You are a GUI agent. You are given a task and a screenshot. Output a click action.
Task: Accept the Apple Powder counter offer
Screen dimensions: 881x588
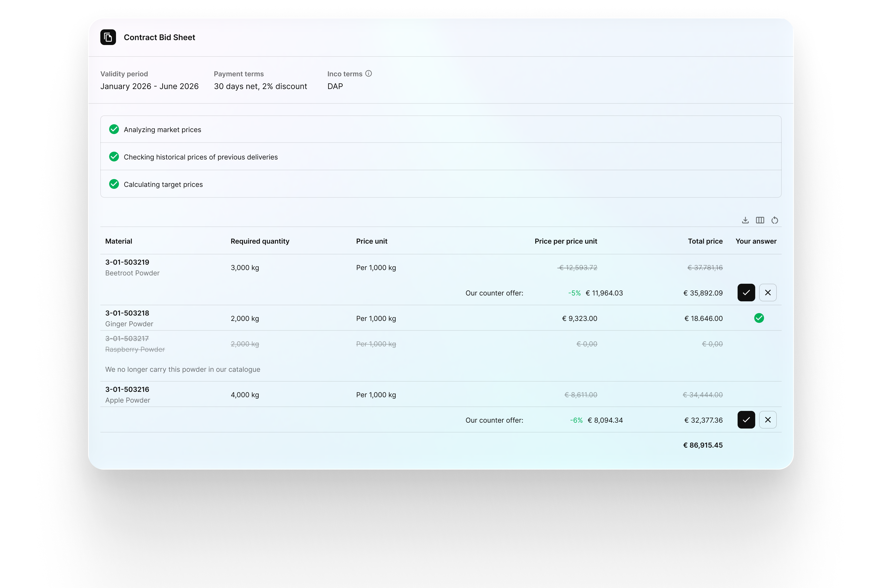coord(746,420)
